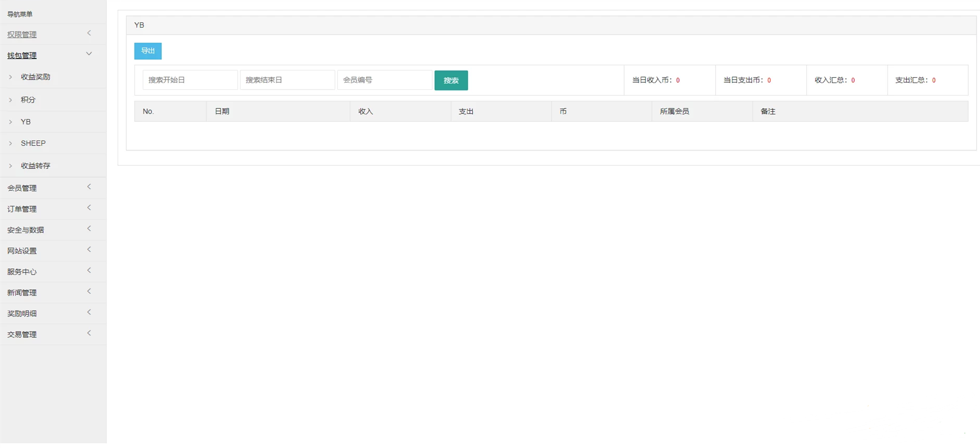Select 积分 submenu entry
Image resolution: width=980 pixels, height=448 pixels.
pos(28,100)
